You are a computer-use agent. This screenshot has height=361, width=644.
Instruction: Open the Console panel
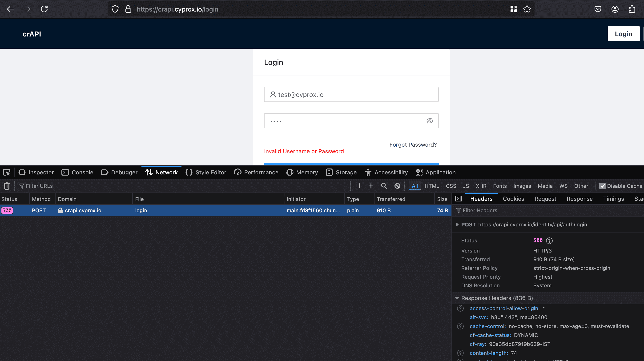[x=77, y=172]
